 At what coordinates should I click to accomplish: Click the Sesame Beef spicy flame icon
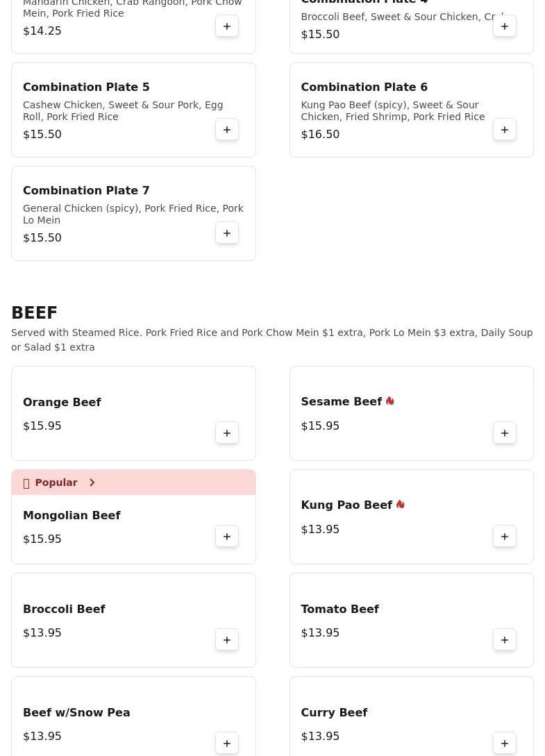pos(390,401)
